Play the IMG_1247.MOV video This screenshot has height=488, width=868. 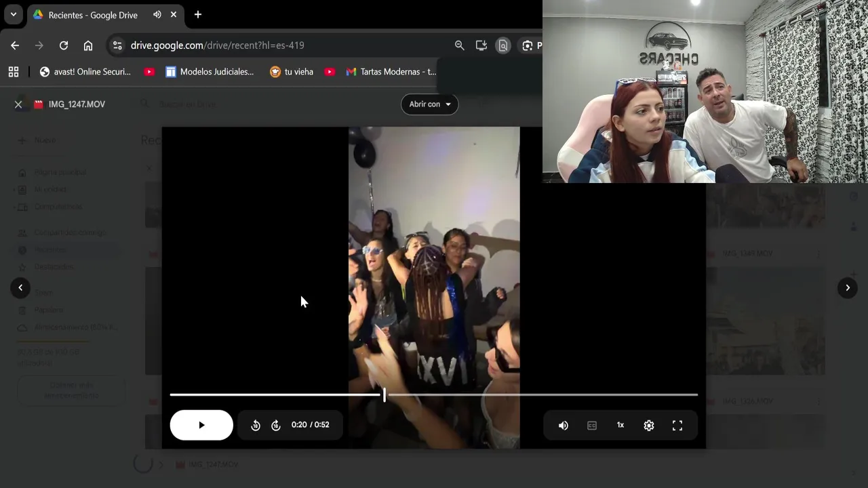pyautogui.click(x=201, y=425)
